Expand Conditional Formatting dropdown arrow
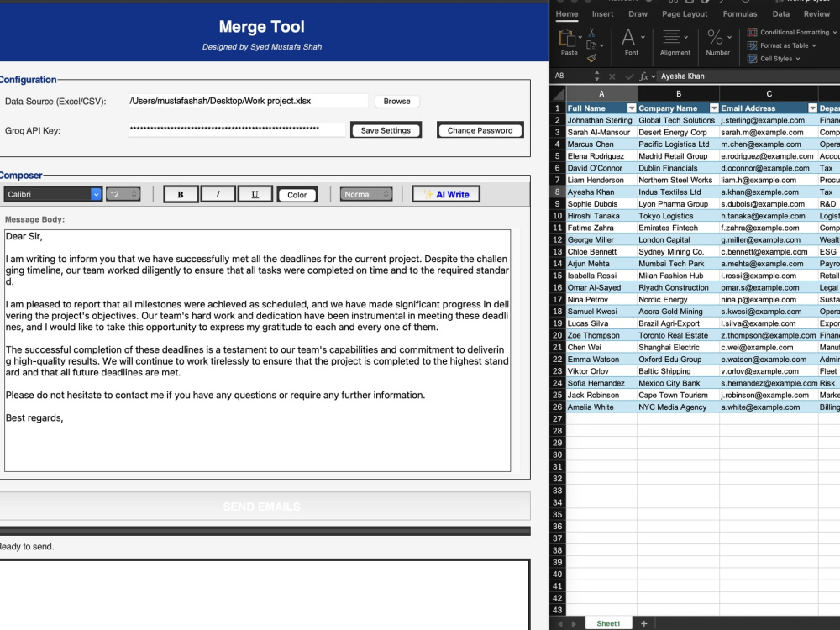Viewport: 840px width, 630px height. coord(835,32)
